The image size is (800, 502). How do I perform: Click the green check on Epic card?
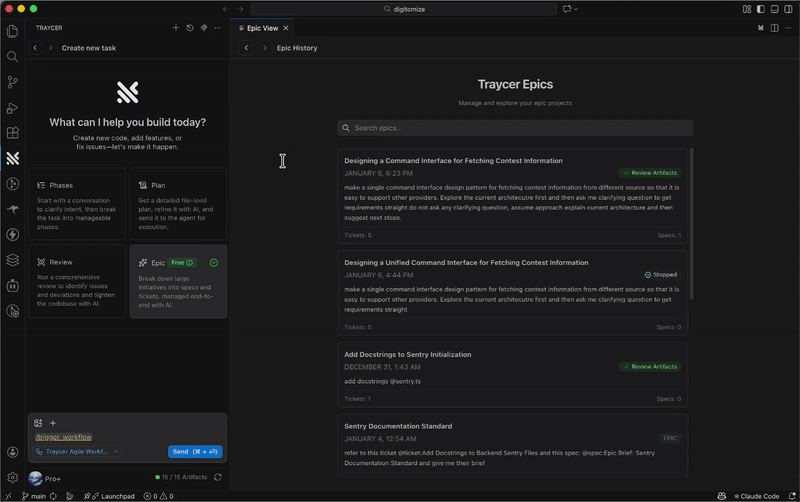pyautogui.click(x=214, y=263)
